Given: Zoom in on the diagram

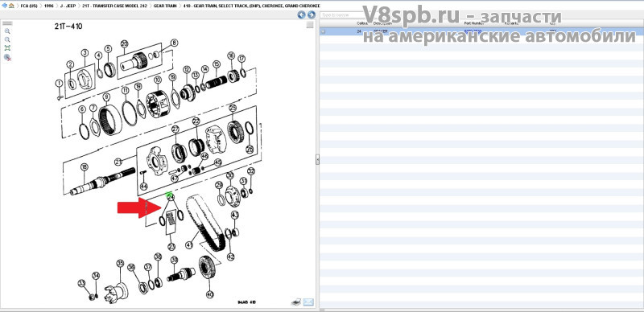Looking at the screenshot, I should pos(7,31).
